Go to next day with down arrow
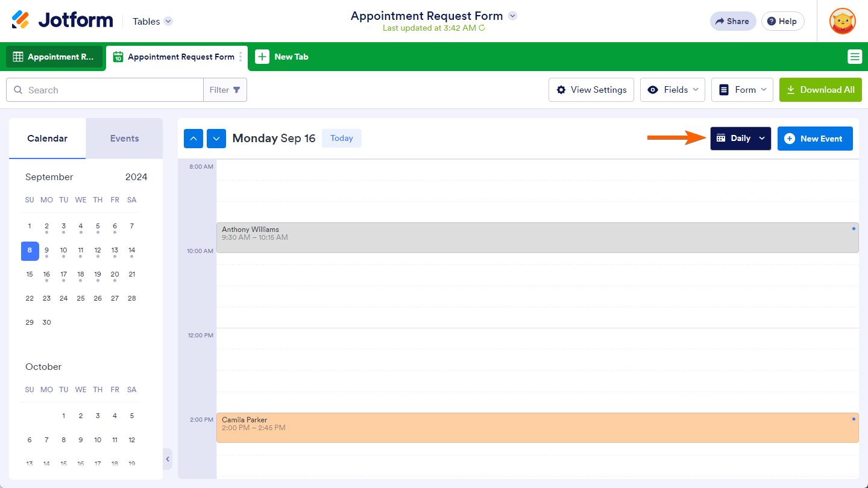This screenshot has height=488, width=868. point(216,139)
